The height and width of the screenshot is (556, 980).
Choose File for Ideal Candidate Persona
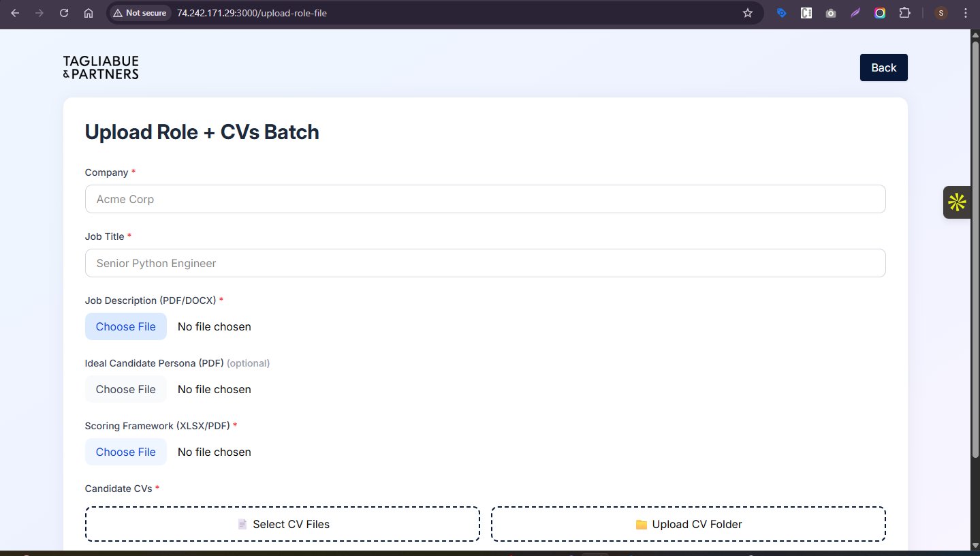(x=126, y=389)
